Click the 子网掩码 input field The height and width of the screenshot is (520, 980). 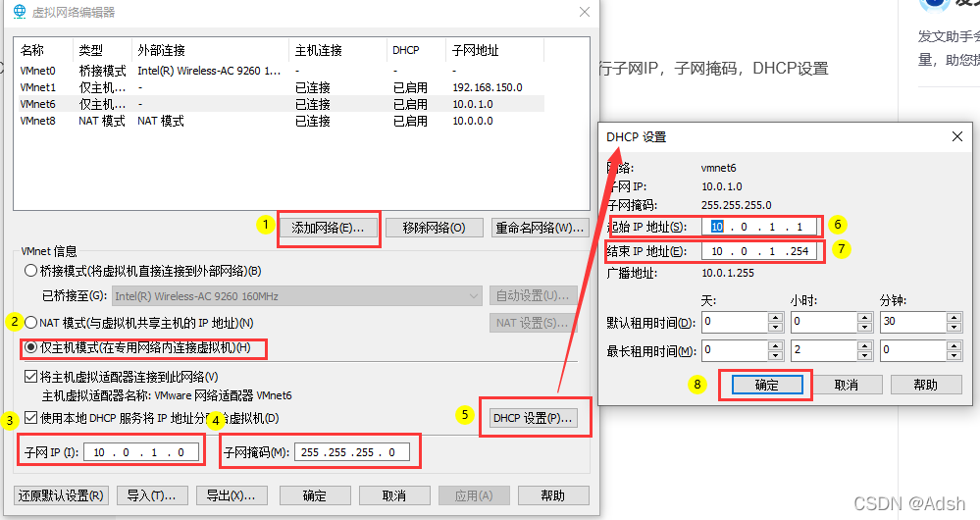(x=352, y=452)
